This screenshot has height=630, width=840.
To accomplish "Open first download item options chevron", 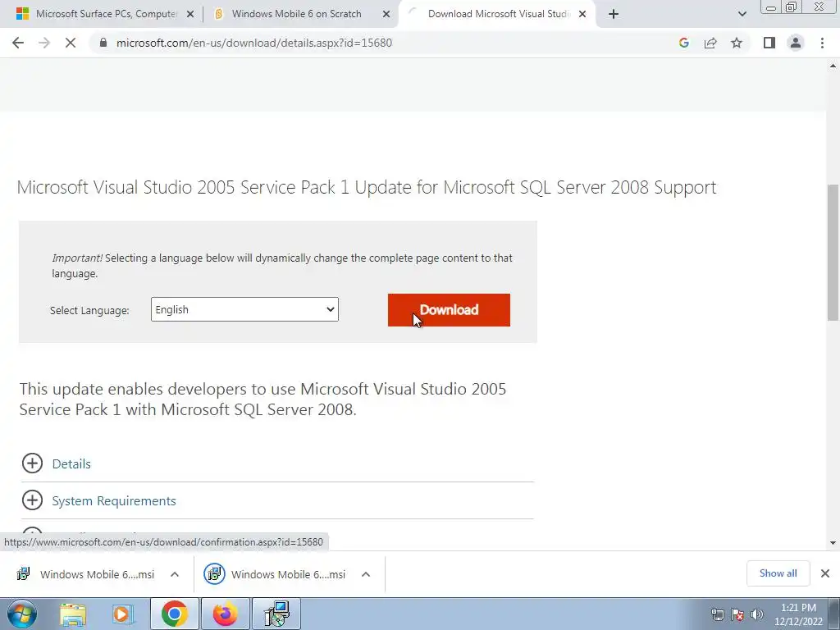I will pos(175,574).
